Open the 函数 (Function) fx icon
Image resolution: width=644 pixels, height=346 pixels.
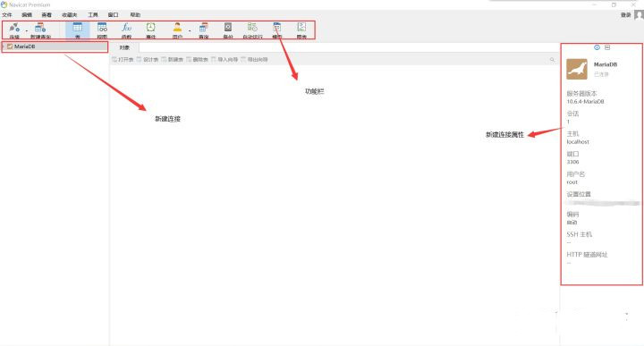pos(126,30)
